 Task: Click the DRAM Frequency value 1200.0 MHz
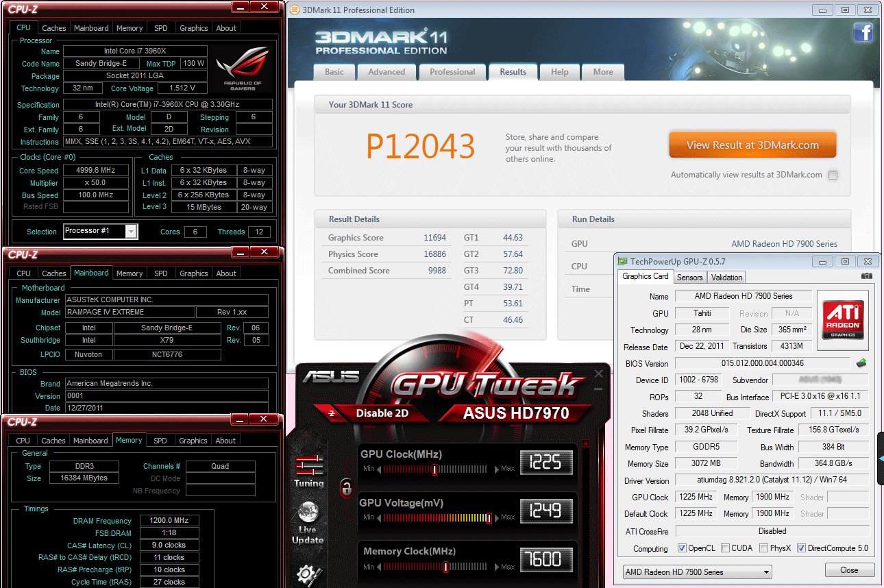(169, 521)
